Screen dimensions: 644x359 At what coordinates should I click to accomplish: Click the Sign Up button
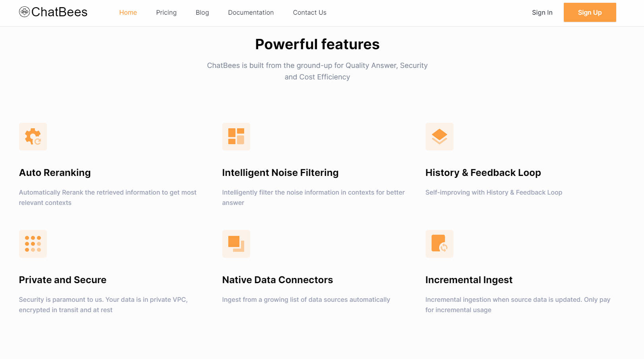(590, 12)
